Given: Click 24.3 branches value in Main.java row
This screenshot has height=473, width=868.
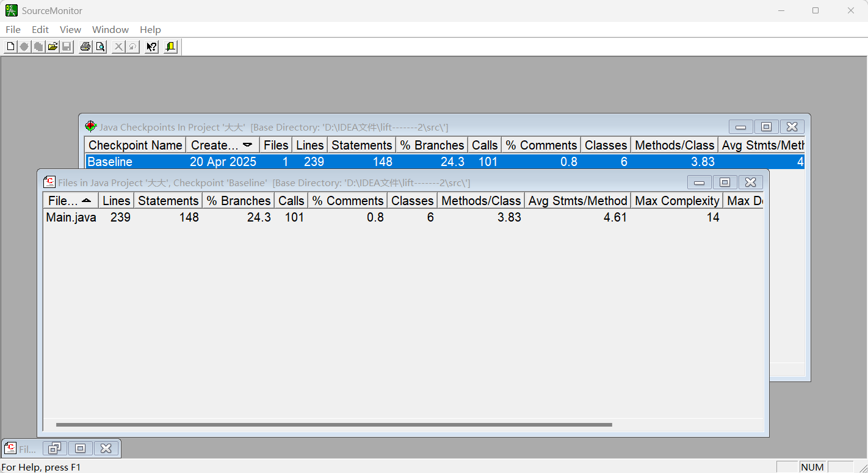Looking at the screenshot, I should tap(259, 217).
